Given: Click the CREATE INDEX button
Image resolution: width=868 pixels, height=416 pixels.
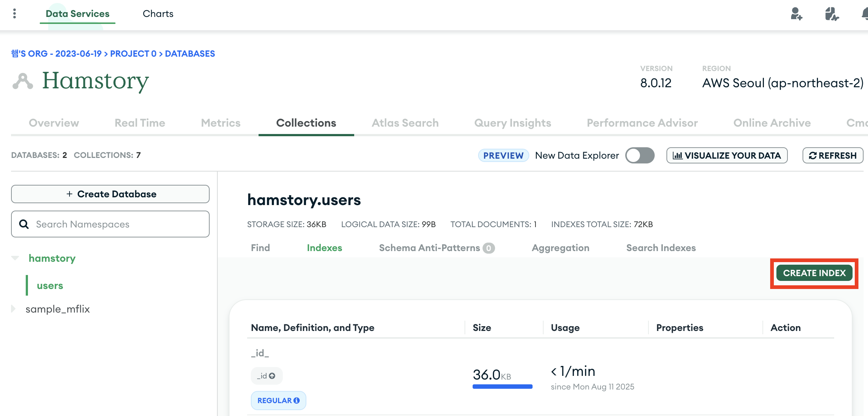Looking at the screenshot, I should (x=814, y=273).
